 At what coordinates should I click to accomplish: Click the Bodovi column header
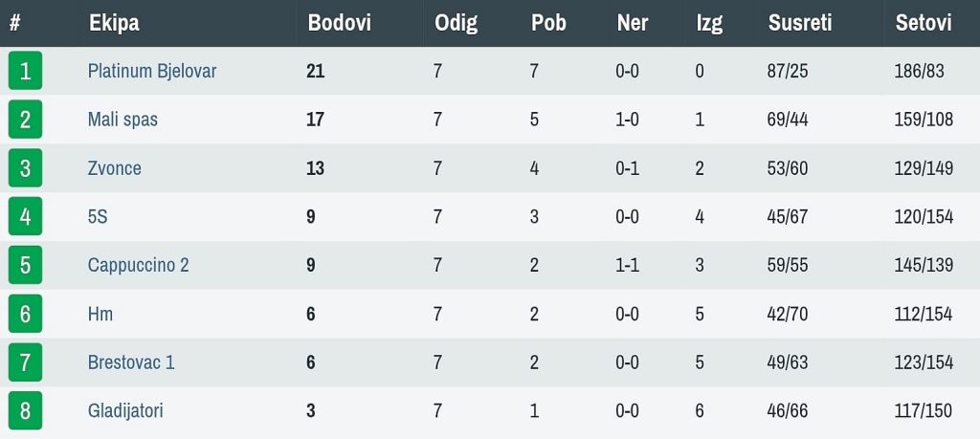click(x=339, y=23)
